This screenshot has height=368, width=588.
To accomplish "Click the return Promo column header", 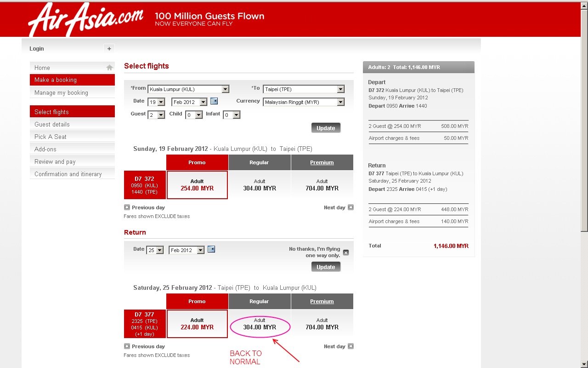I will point(197,301).
